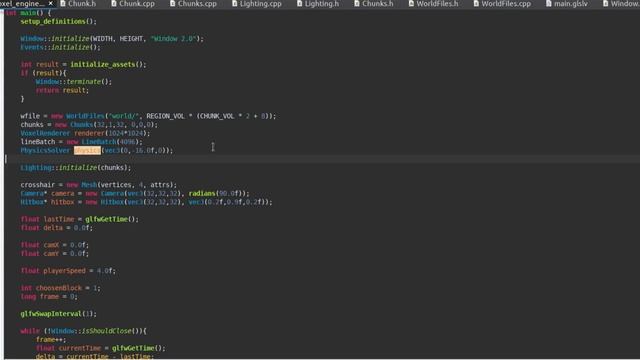Close the voxel_engine tab with its X
Screen dimensions: 640x360
51,4
